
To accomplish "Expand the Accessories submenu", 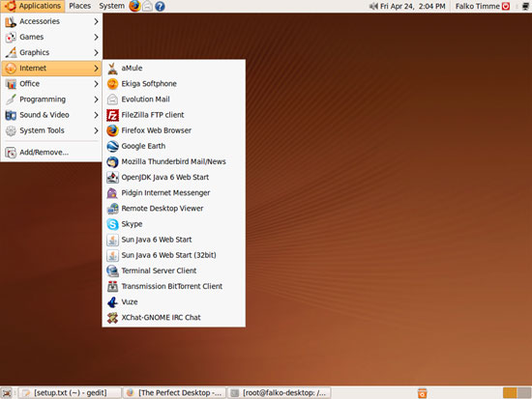I will coord(51,21).
